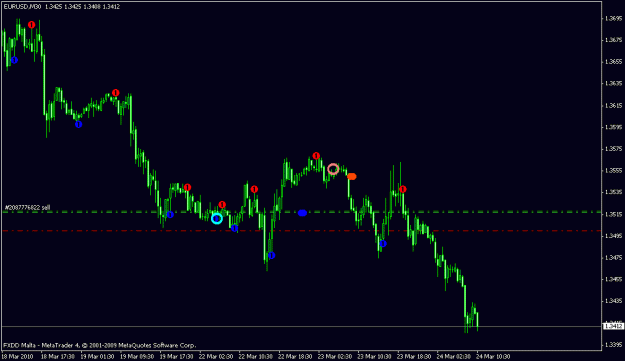
Task: Select red marker at 23 Mar 02:30 high near 1.3568
Action: [x=316, y=156]
